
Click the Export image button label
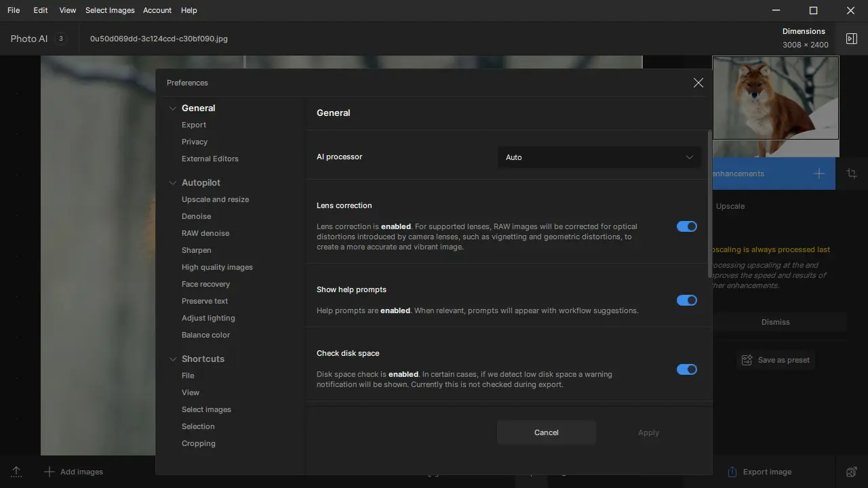point(767,472)
